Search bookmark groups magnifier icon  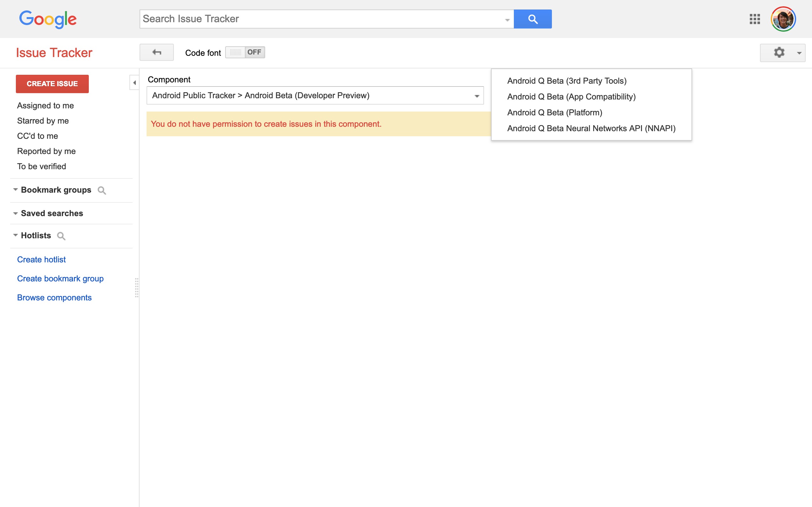point(102,190)
